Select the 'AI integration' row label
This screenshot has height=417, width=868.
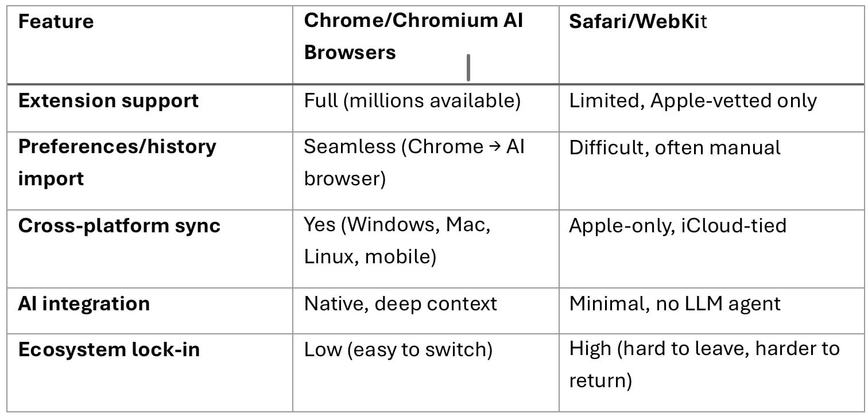84,303
